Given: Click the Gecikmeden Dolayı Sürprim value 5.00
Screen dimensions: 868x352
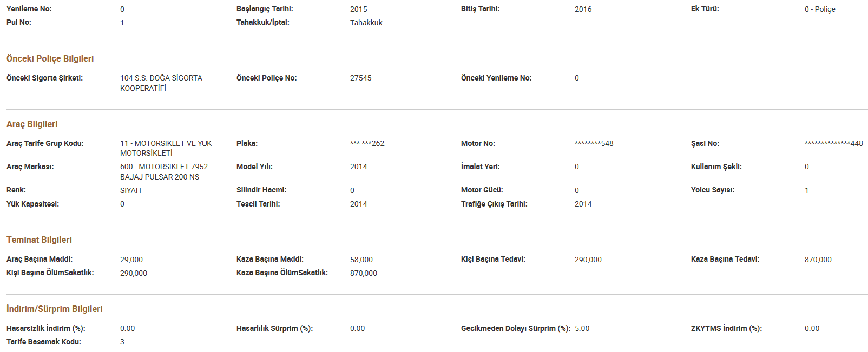Looking at the screenshot, I should coord(582,328).
